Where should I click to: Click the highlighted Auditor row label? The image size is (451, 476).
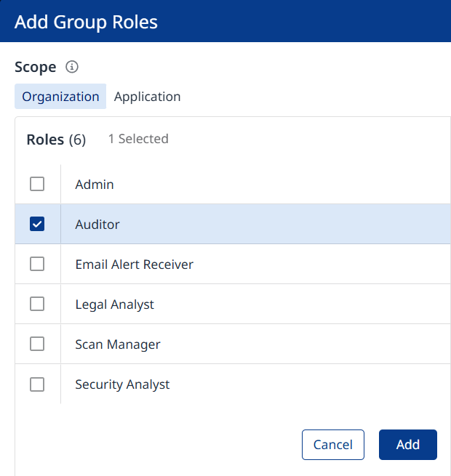[97, 225]
